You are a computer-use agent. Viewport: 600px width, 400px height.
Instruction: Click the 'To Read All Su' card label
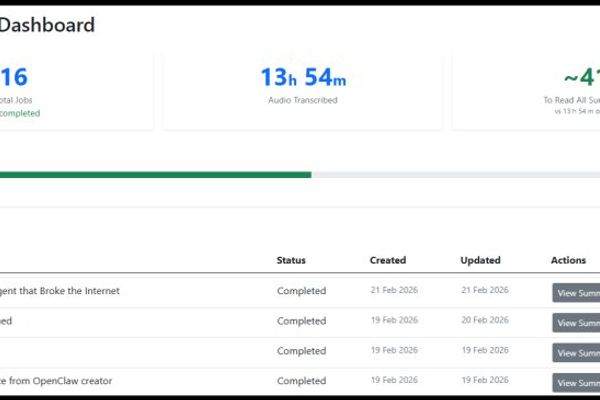(x=572, y=100)
